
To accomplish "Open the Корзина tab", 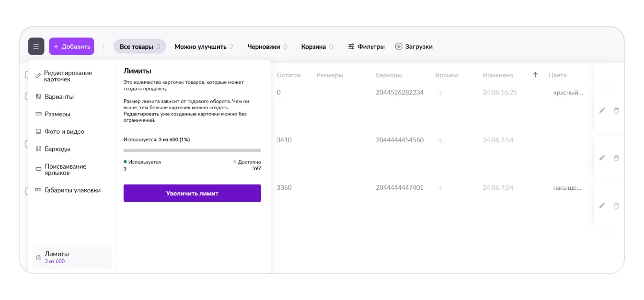I will point(316,46).
